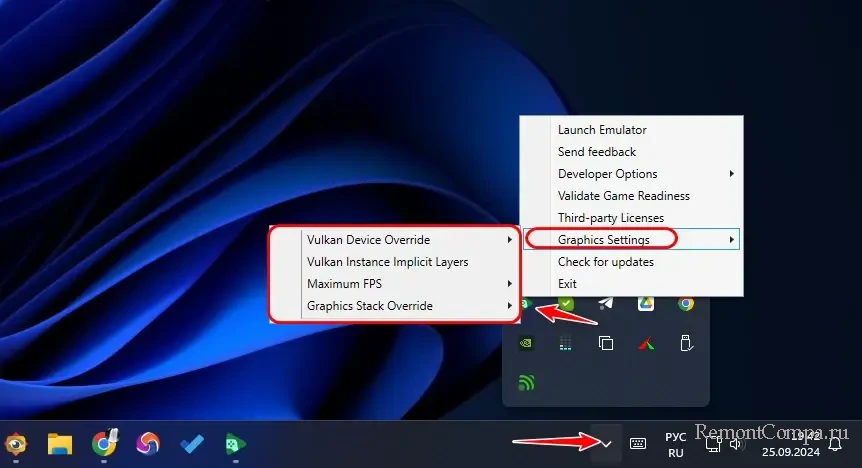Choose Check for updates menu item
Image resolution: width=862 pixels, height=468 pixels.
tap(605, 262)
